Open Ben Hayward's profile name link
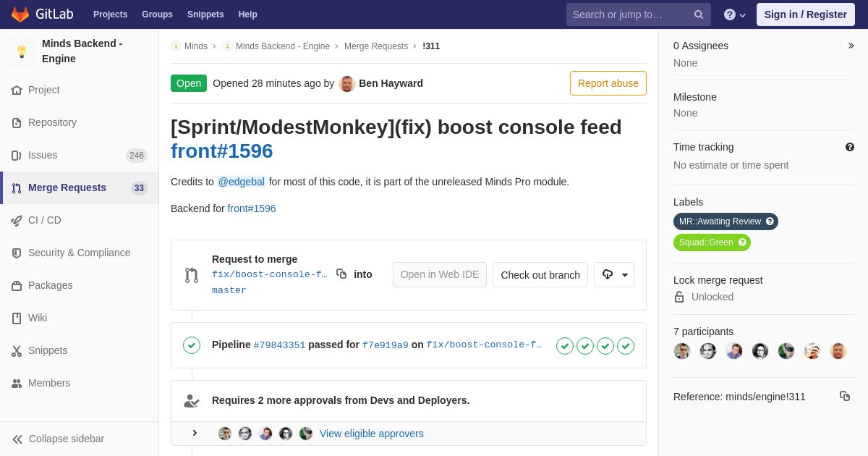The width and height of the screenshot is (868, 456). 391,83
